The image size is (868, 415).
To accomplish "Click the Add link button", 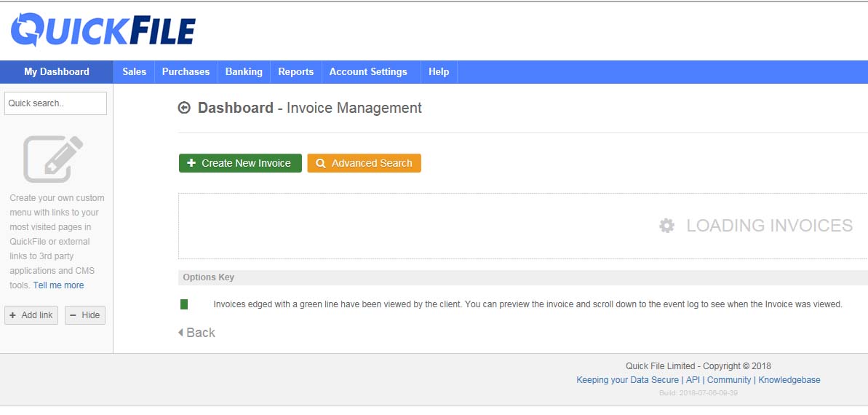I will (31, 315).
